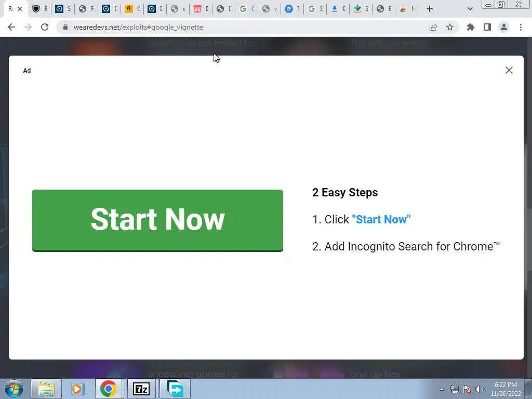The height and width of the screenshot is (399, 532).
Task: Click the blue "Start Now" link text
Action: (381, 220)
